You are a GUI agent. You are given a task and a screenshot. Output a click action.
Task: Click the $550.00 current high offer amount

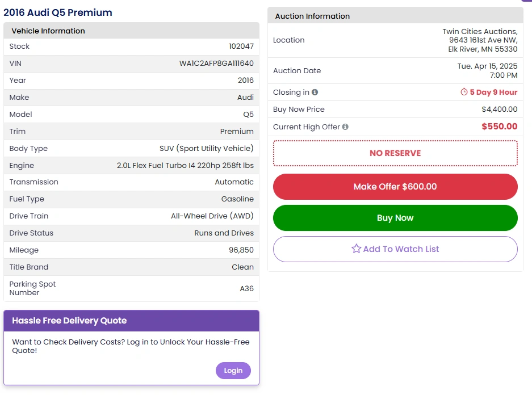click(x=499, y=127)
